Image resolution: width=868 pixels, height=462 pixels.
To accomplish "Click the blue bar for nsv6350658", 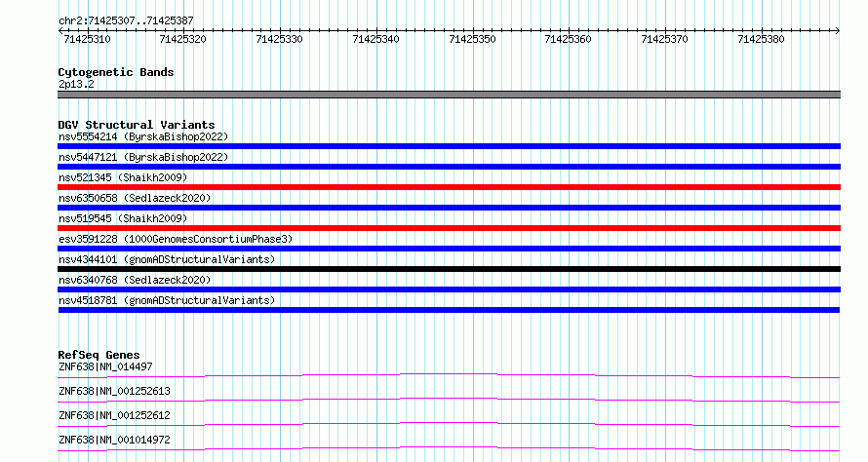I will tap(449, 208).
